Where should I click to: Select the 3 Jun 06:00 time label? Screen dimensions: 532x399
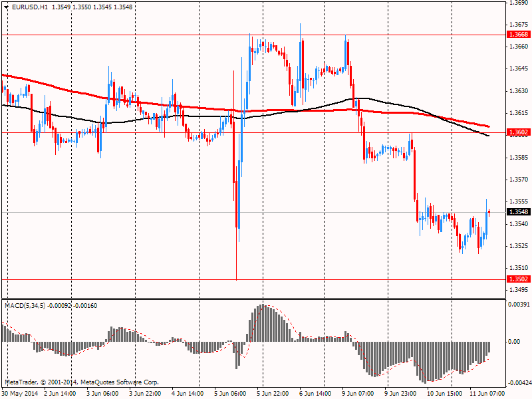[102, 394]
